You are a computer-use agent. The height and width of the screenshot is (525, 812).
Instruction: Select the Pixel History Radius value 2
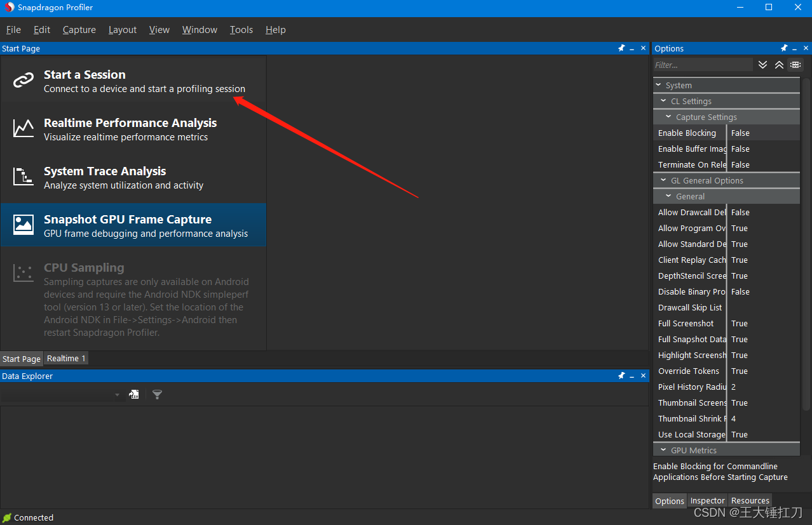pos(764,387)
